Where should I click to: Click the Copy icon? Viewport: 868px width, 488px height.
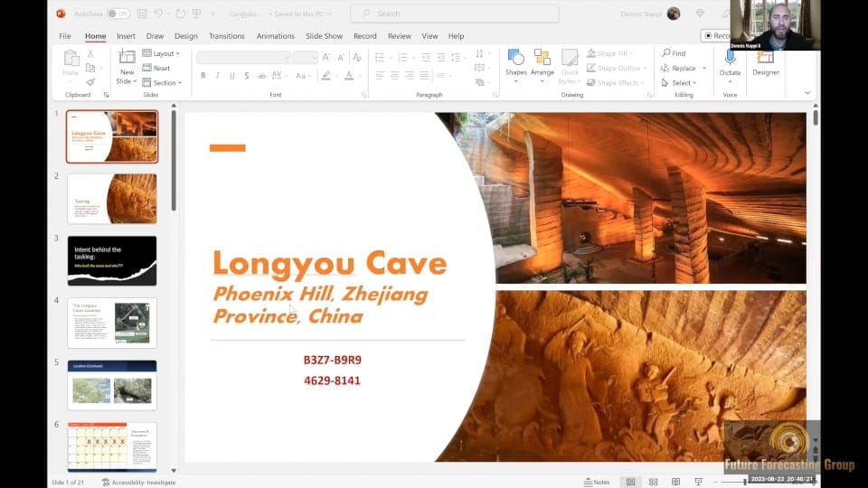[x=90, y=68]
